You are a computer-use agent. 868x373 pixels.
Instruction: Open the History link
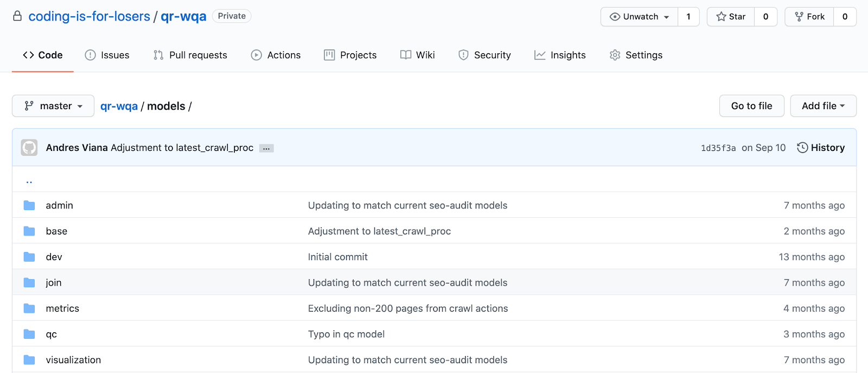click(x=821, y=148)
